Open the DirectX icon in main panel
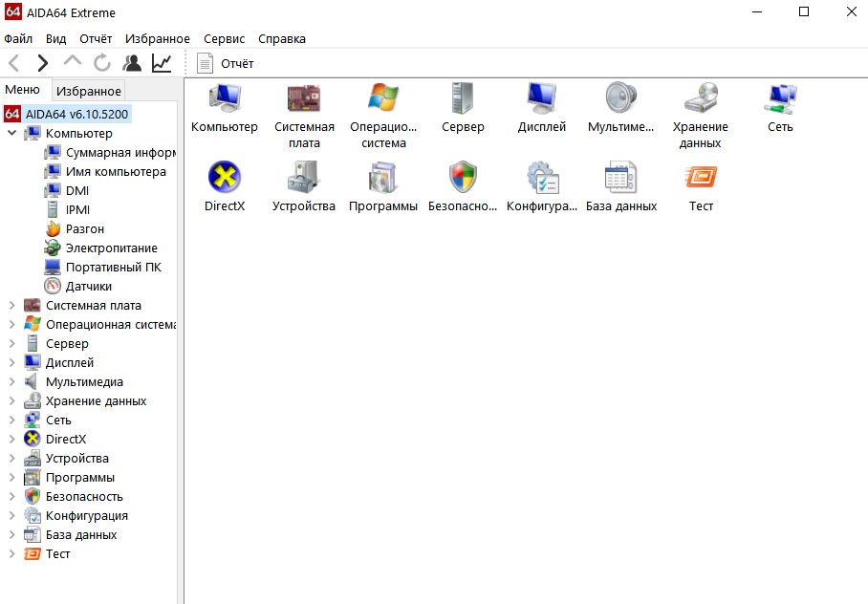This screenshot has height=604, width=868. click(224, 178)
